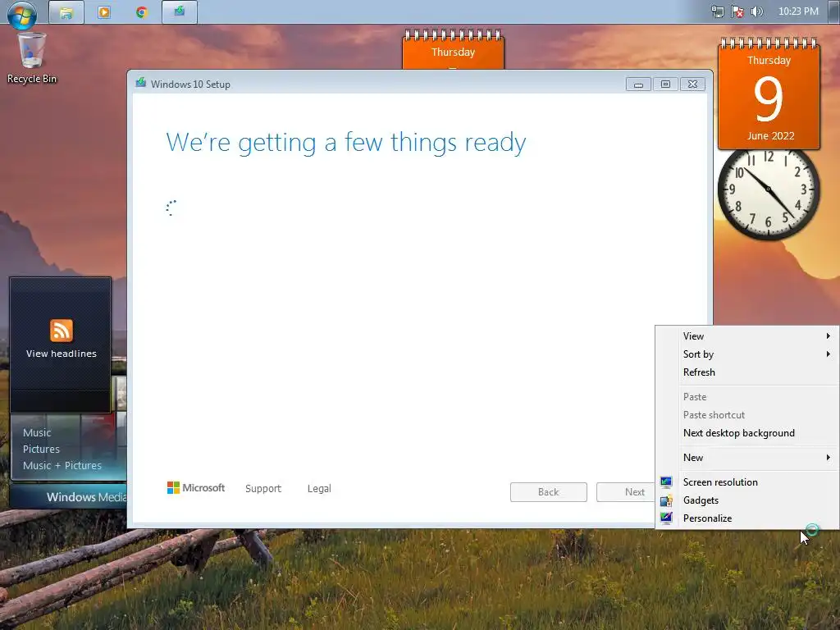Click the analog clock gadget
This screenshot has width=840, height=630.
point(768,194)
